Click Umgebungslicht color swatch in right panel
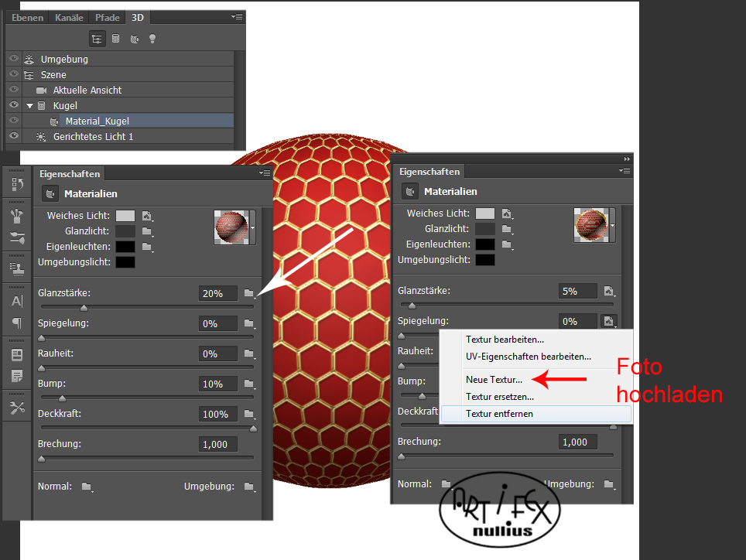The image size is (746, 560). [484, 260]
